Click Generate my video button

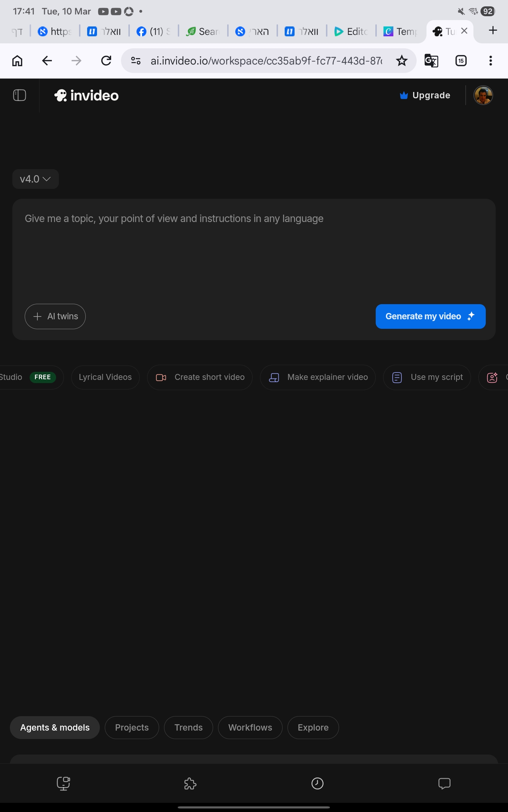tap(430, 316)
